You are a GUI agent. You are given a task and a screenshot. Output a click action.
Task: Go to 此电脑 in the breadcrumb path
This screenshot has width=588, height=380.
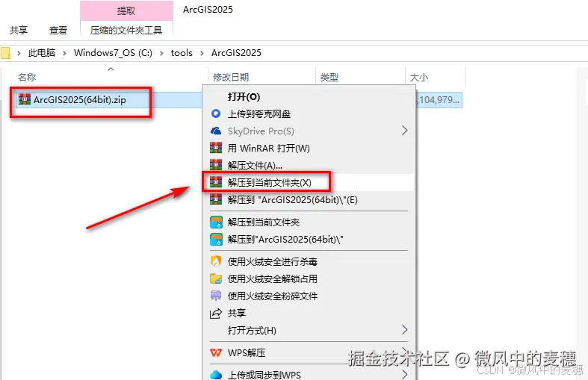(x=42, y=53)
